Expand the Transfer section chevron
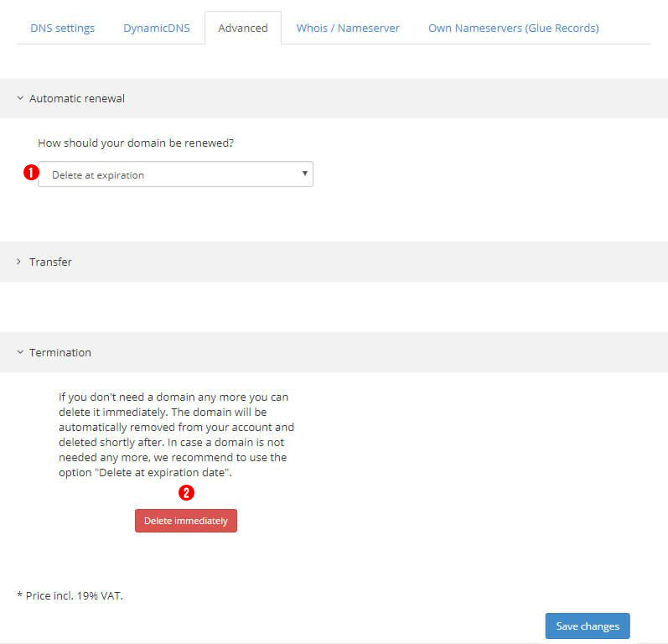This screenshot has height=644, width=668. (x=18, y=262)
